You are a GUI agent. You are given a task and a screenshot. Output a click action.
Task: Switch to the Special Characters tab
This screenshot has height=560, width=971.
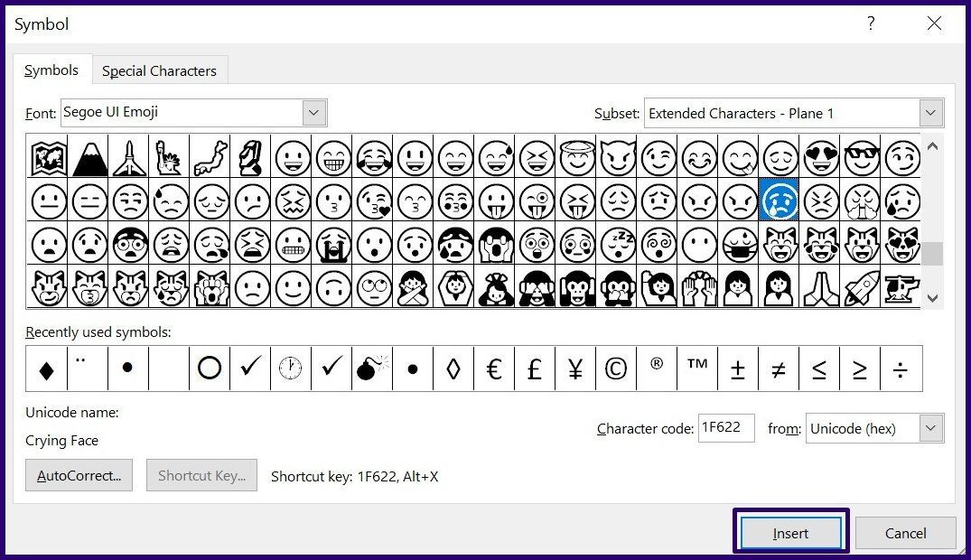(159, 70)
